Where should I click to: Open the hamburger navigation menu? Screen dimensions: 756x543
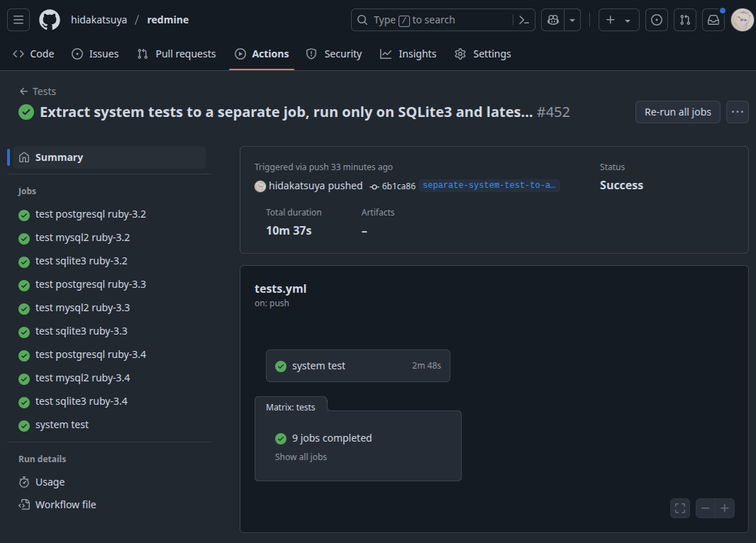coord(18,20)
